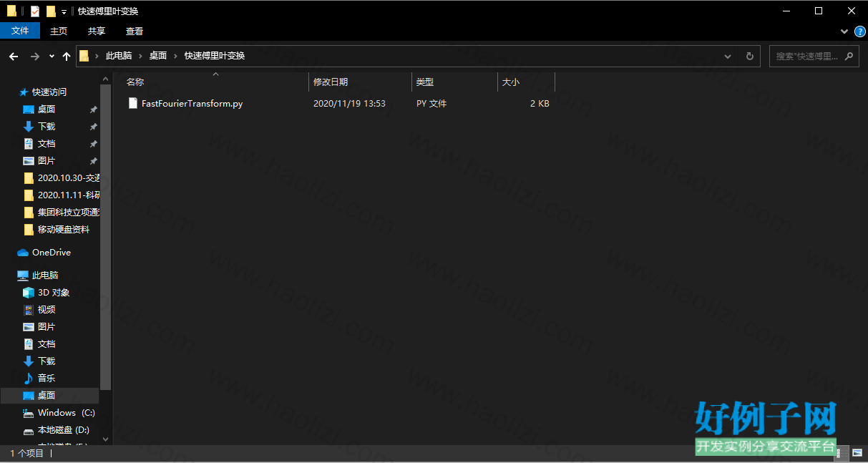Click the Properties icon in the title bar
This screenshot has height=463, width=868.
[34, 11]
